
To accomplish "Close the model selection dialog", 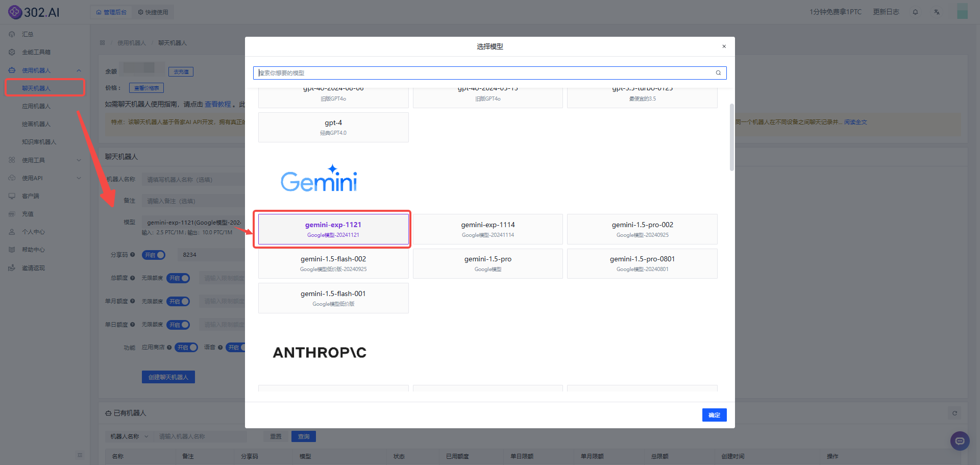I will tap(724, 46).
